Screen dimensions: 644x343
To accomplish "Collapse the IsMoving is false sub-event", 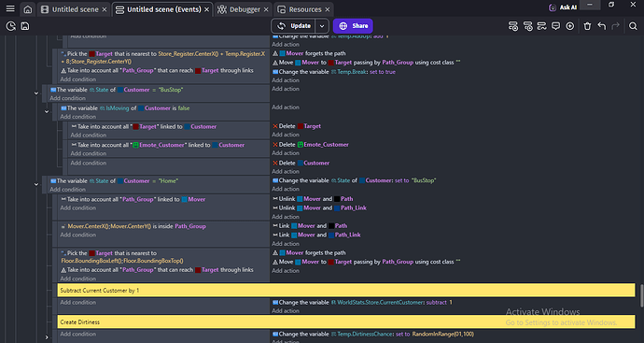I will (x=47, y=112).
